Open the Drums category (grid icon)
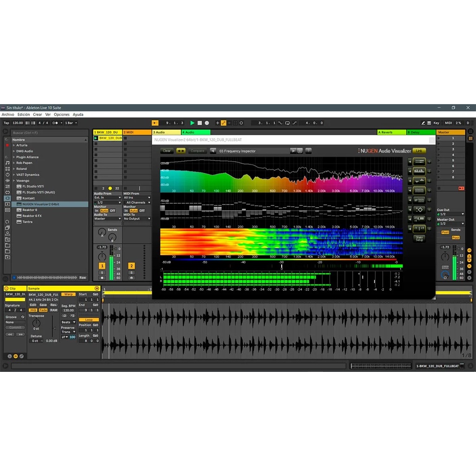 pyautogui.click(x=7, y=169)
